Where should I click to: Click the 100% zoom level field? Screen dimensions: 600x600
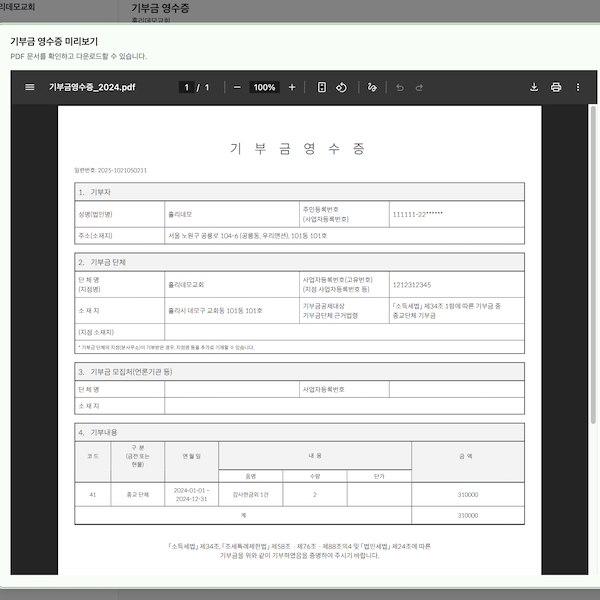click(264, 87)
